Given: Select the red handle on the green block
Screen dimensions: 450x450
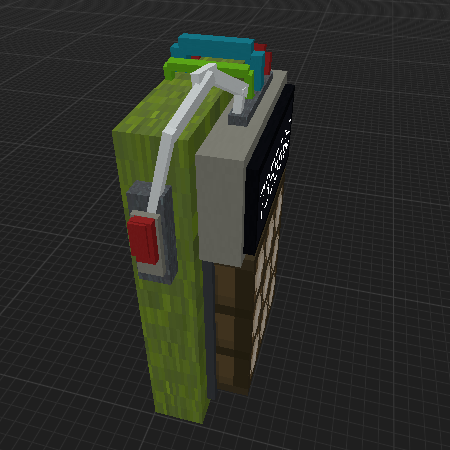Looking at the screenshot, I should pyautogui.click(x=144, y=239).
